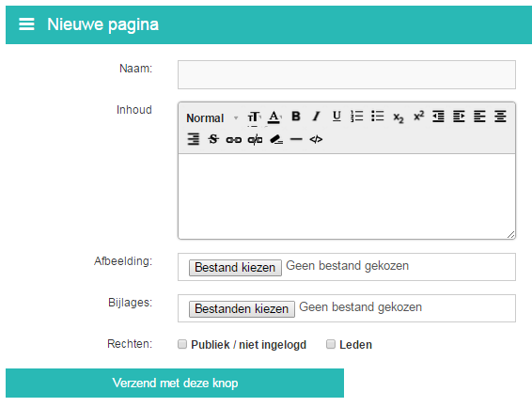Insert a hyperlink with link icon

[x=234, y=140]
